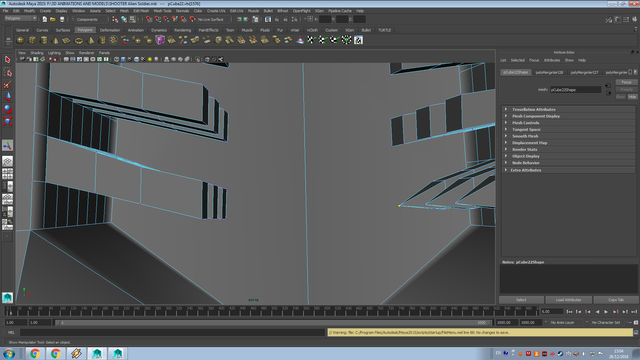Switch to the Deformation shelf tab
The width and height of the screenshot is (640, 360).
110,30
